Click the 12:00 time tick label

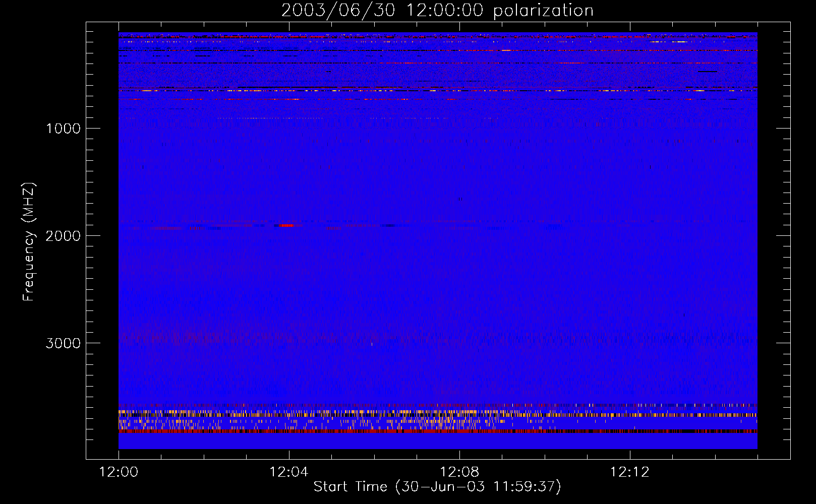(x=119, y=472)
